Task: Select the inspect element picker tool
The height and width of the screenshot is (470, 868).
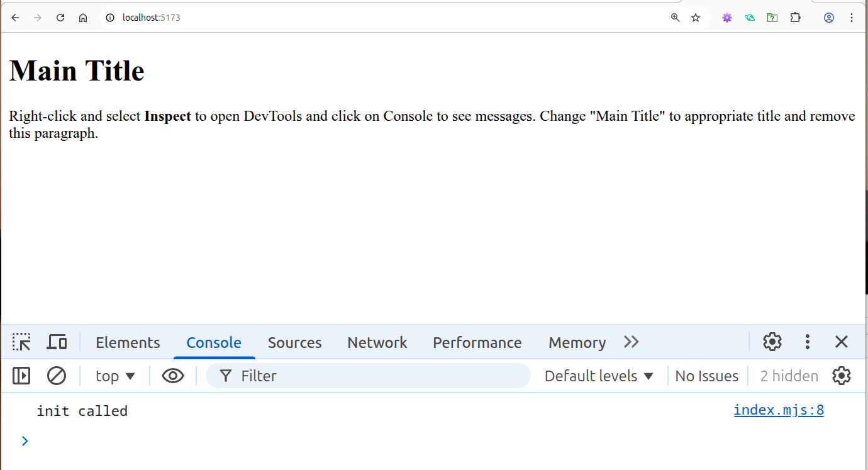Action: (x=21, y=342)
